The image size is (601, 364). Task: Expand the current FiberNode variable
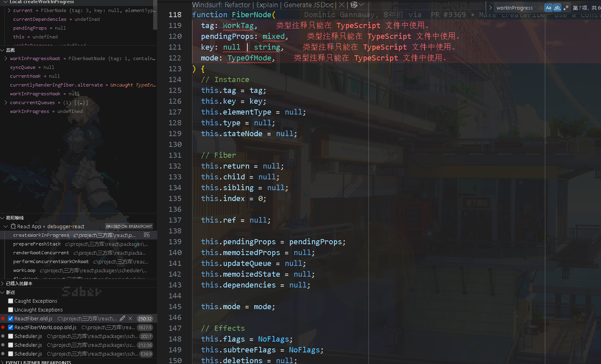9,10
